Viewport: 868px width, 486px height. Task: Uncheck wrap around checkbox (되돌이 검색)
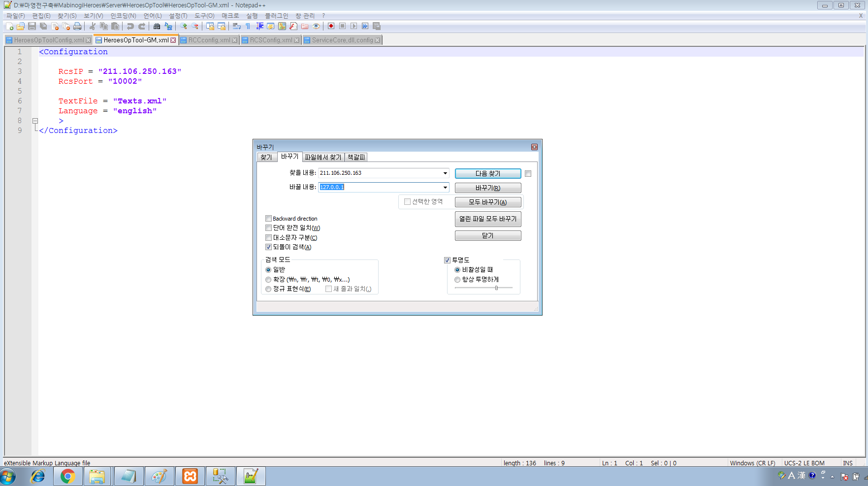tap(268, 247)
